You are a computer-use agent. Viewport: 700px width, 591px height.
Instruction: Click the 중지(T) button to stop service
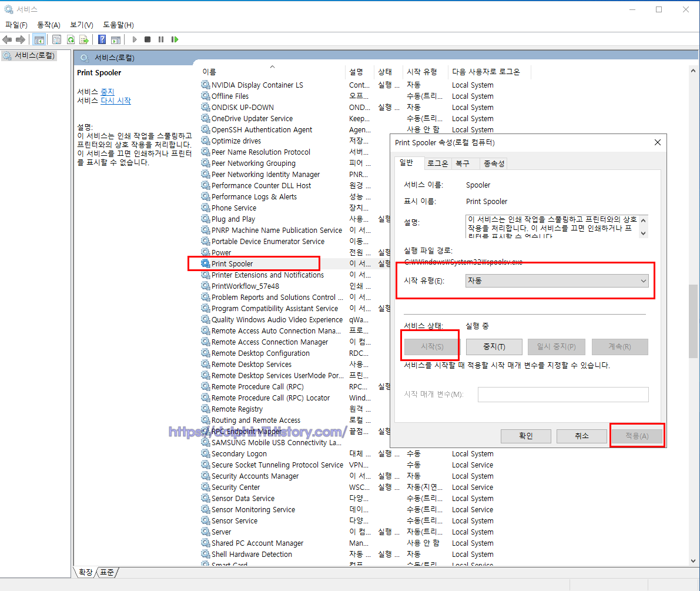tap(494, 346)
